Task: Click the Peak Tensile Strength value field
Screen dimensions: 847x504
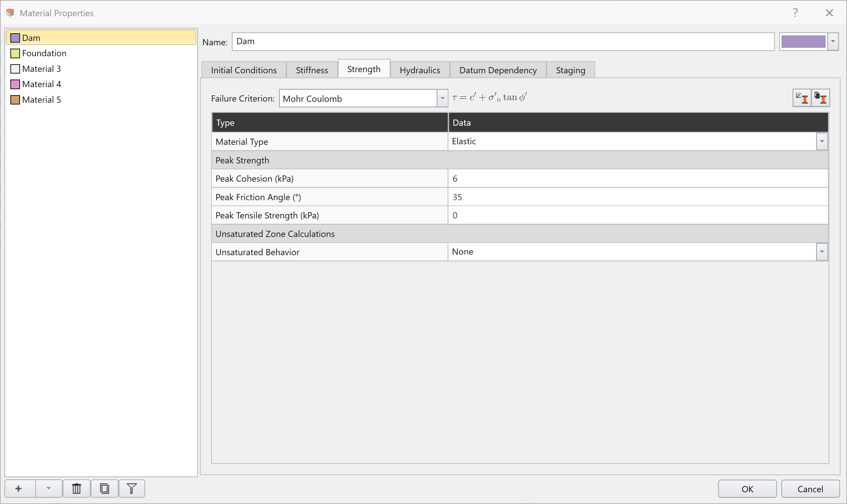Action: point(638,215)
